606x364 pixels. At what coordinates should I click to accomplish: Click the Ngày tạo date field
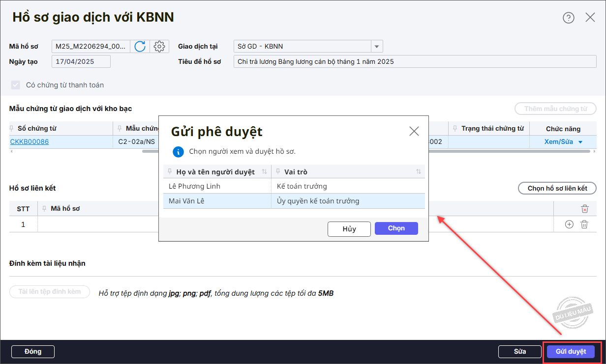[x=81, y=62]
